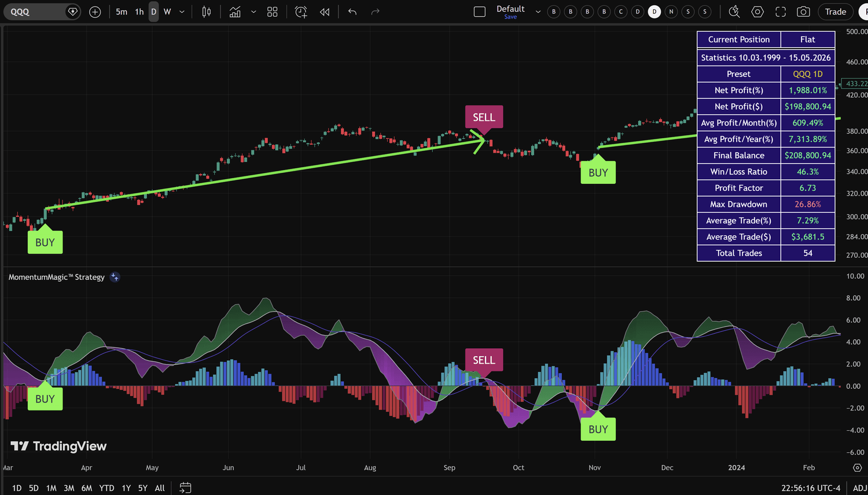The height and width of the screenshot is (495, 868).
Task: Open the indicator templates grid icon
Action: click(x=273, y=12)
